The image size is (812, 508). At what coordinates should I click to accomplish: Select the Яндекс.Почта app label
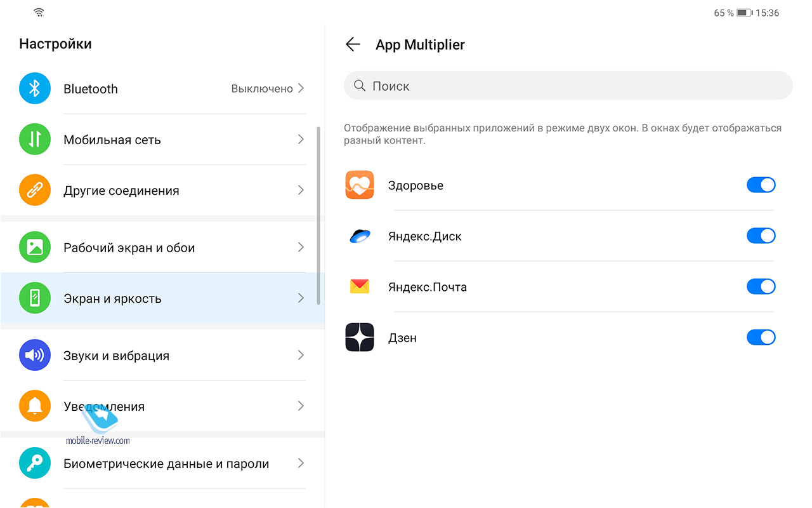click(428, 287)
